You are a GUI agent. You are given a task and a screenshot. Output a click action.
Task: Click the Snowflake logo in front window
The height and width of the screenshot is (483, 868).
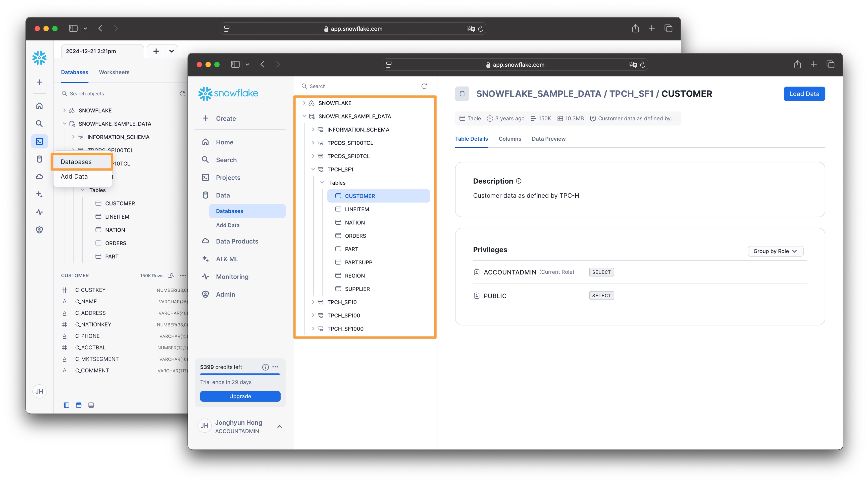pyautogui.click(x=228, y=93)
